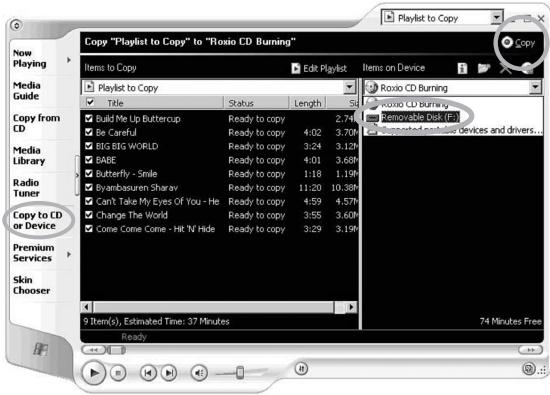Click the scrollbar right arrow

pyautogui.click(x=351, y=307)
